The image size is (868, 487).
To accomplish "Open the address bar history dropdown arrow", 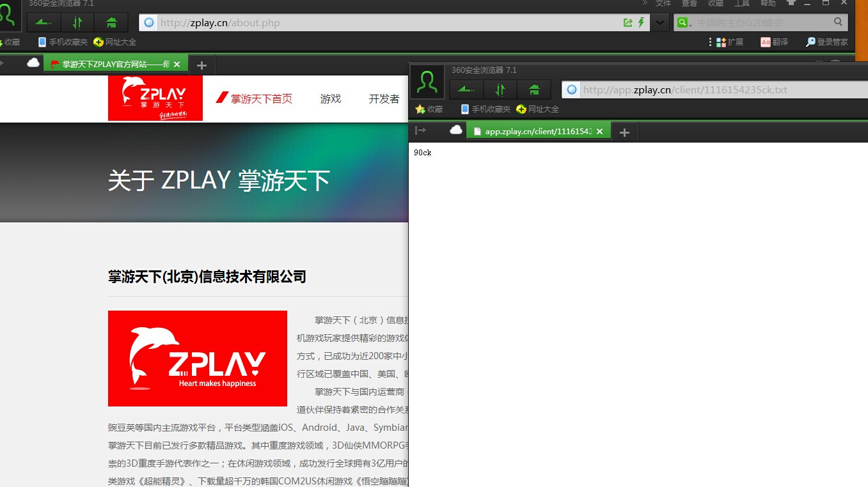I will tap(660, 23).
